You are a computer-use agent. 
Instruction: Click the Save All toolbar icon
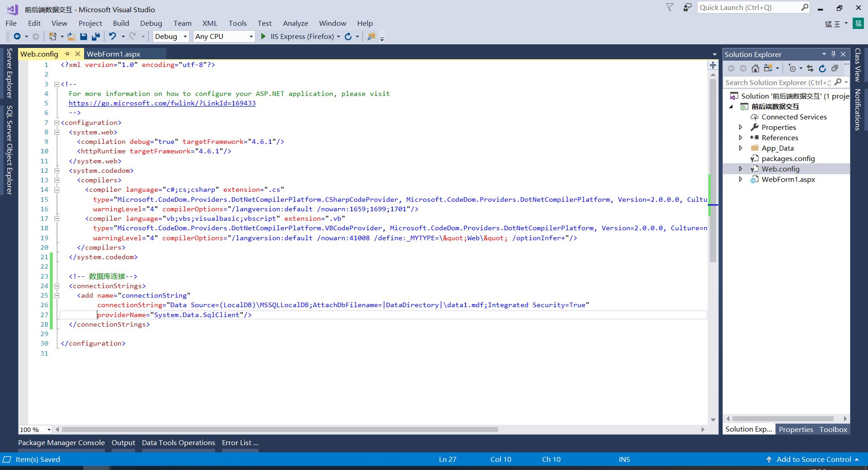tap(96, 37)
